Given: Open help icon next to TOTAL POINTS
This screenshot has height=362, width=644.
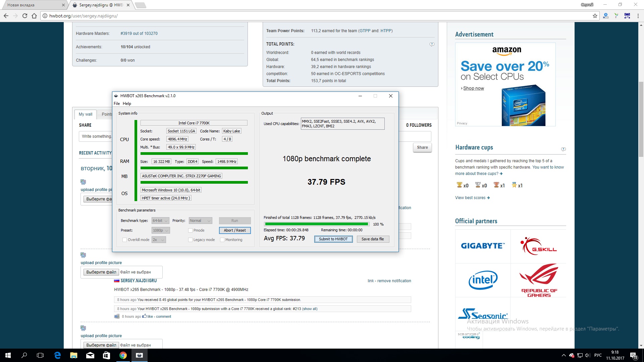Looking at the screenshot, I should click(432, 44).
